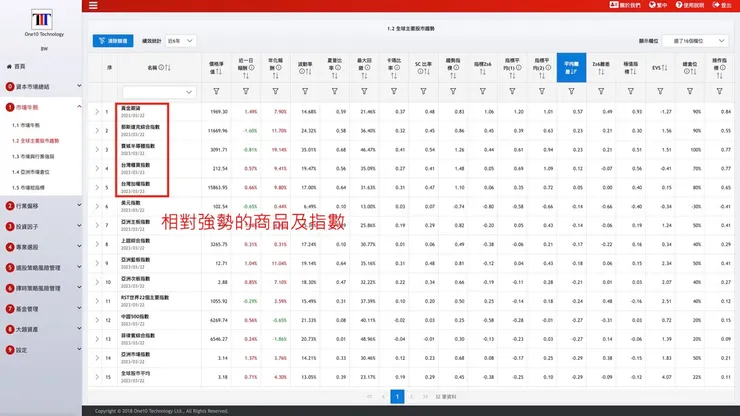Go to previous page arrow in pagination

click(x=383, y=397)
